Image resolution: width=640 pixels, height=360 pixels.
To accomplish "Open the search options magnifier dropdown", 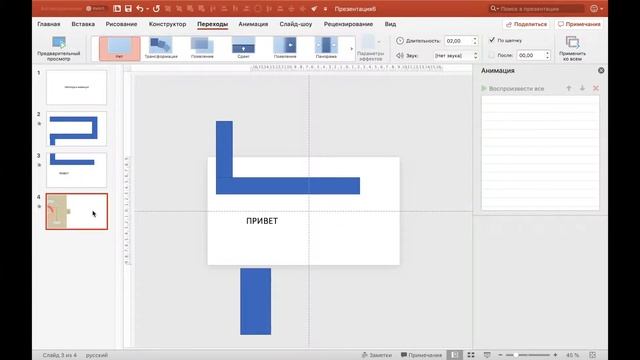I will (x=494, y=9).
